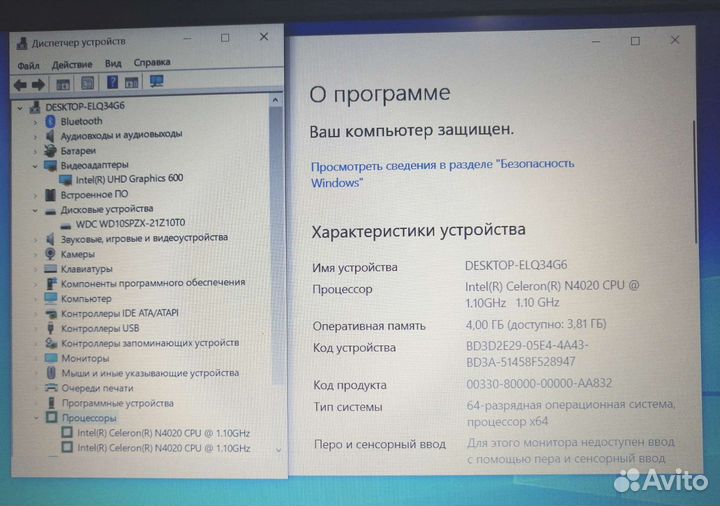Click the Процессоры category icon
The image size is (720, 506).
pyautogui.click(x=51, y=417)
